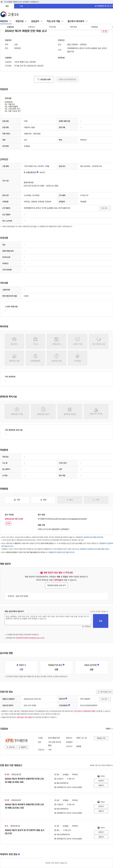Click info icon next to 구인인증번호
The height and width of the screenshot is (868, 113).
click(x=69, y=705)
